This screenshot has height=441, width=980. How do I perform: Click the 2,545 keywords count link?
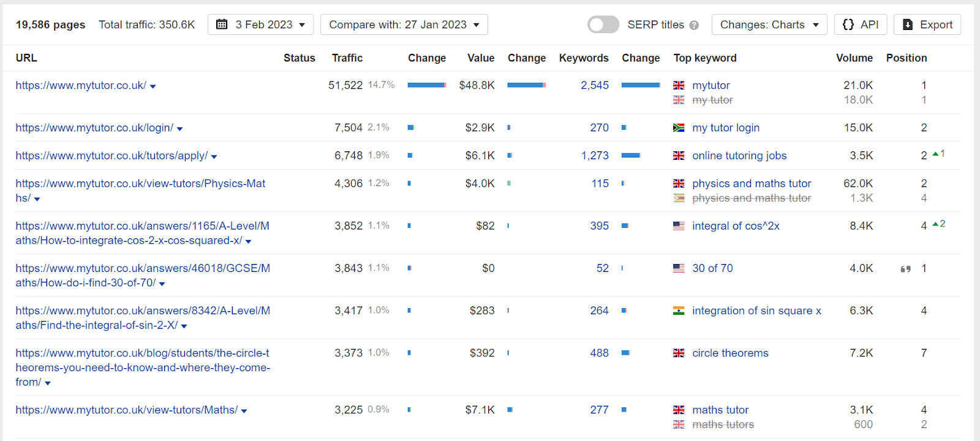(x=595, y=85)
